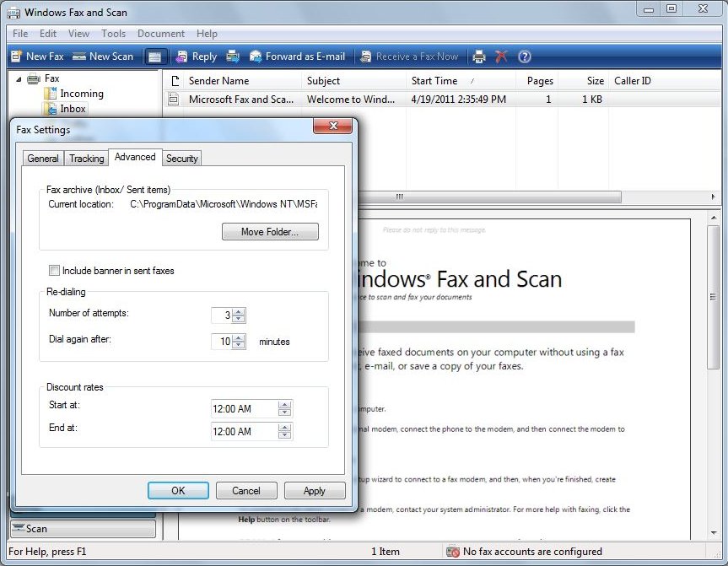Image resolution: width=728 pixels, height=566 pixels.
Task: Open Help via blue question mark icon
Action: pos(524,57)
